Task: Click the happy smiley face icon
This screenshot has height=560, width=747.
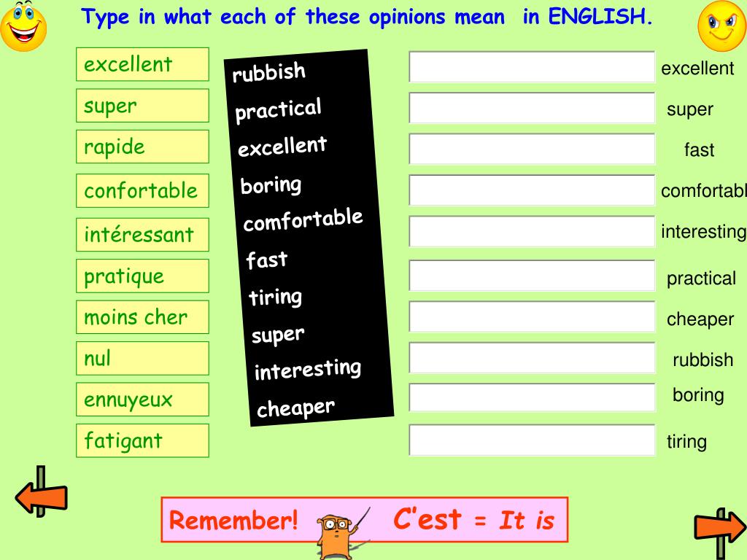Action: pos(23,26)
